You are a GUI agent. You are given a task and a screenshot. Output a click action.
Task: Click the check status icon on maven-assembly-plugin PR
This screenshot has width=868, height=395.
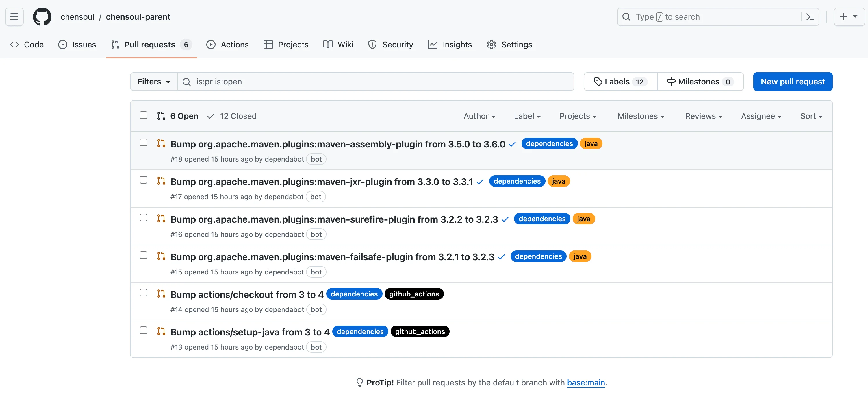point(512,144)
